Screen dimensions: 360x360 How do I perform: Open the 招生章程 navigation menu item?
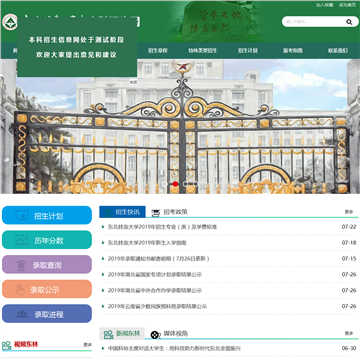(158, 51)
